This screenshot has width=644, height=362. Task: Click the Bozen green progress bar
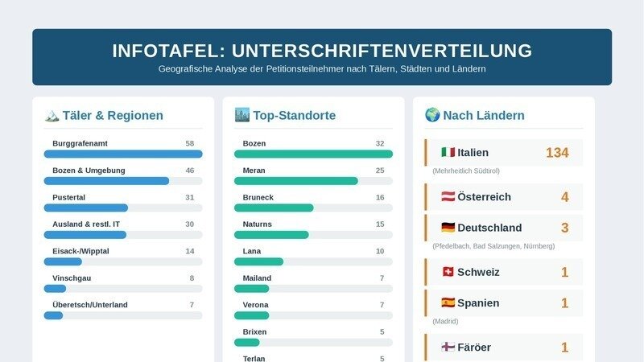click(x=313, y=154)
